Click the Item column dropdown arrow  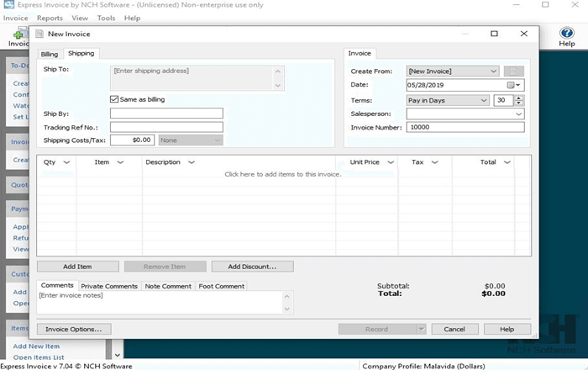pos(120,162)
